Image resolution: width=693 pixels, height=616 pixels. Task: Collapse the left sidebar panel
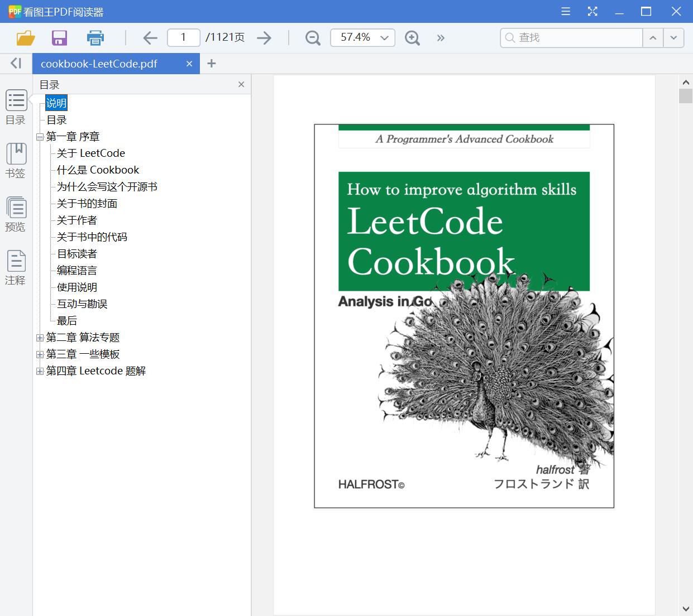coord(16,63)
